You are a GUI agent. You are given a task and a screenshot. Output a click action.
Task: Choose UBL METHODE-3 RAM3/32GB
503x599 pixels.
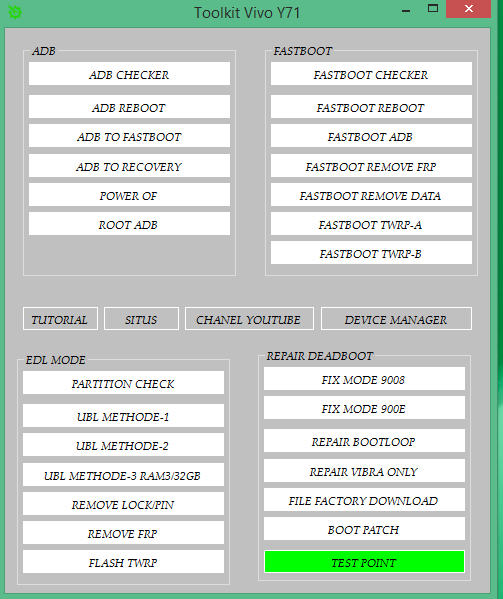(x=123, y=474)
